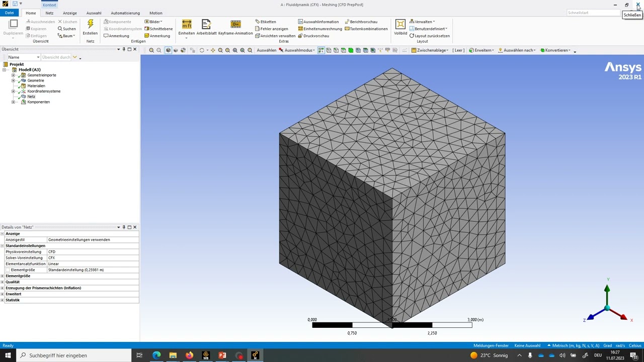The height and width of the screenshot is (362, 644).
Task: Expand the Inflation prismenschichten section
Action: tap(3, 288)
